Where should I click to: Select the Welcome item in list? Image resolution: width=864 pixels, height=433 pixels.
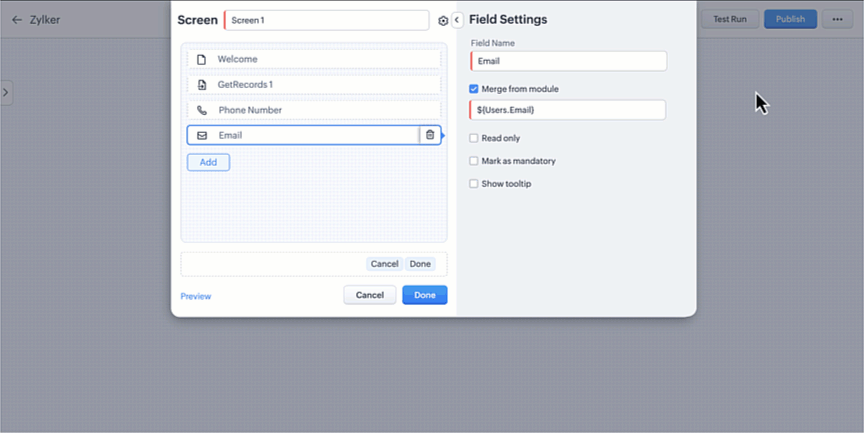313,59
